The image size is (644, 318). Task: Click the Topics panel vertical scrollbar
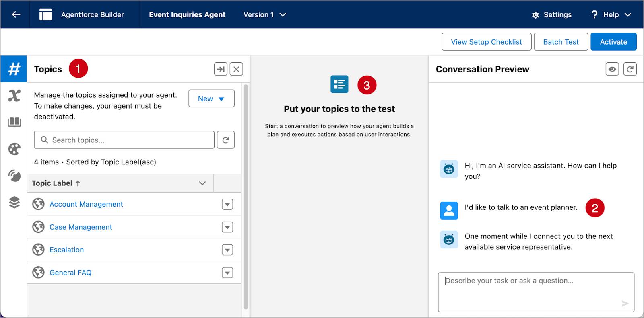pyautogui.click(x=246, y=196)
